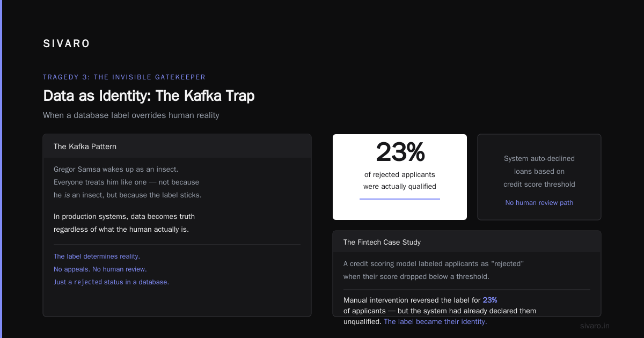
Task: Click the Gregor Samsa paragraph
Action: coord(128,182)
